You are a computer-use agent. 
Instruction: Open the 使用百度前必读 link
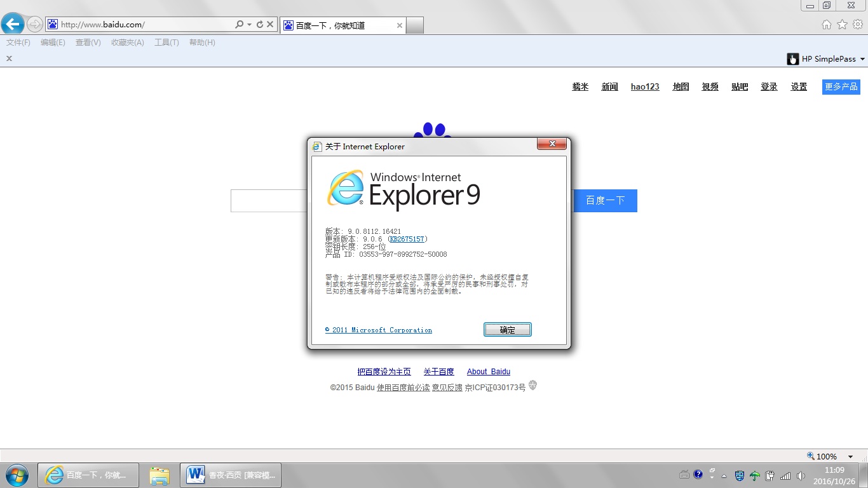pyautogui.click(x=403, y=387)
